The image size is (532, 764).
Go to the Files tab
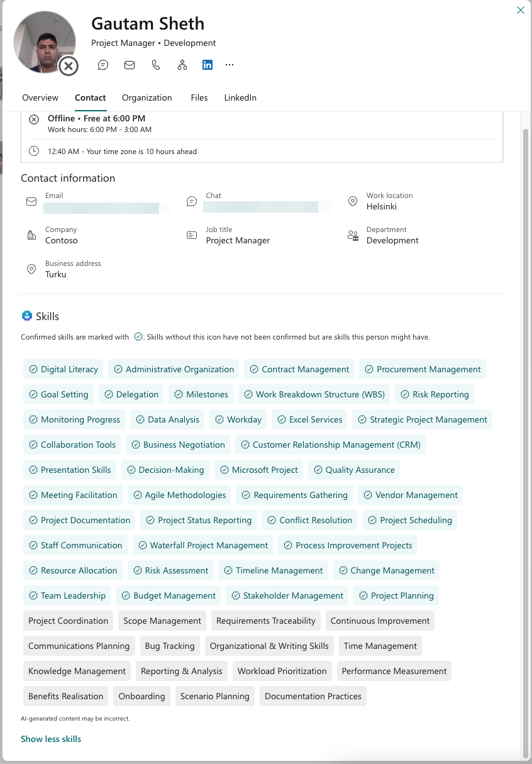point(199,97)
